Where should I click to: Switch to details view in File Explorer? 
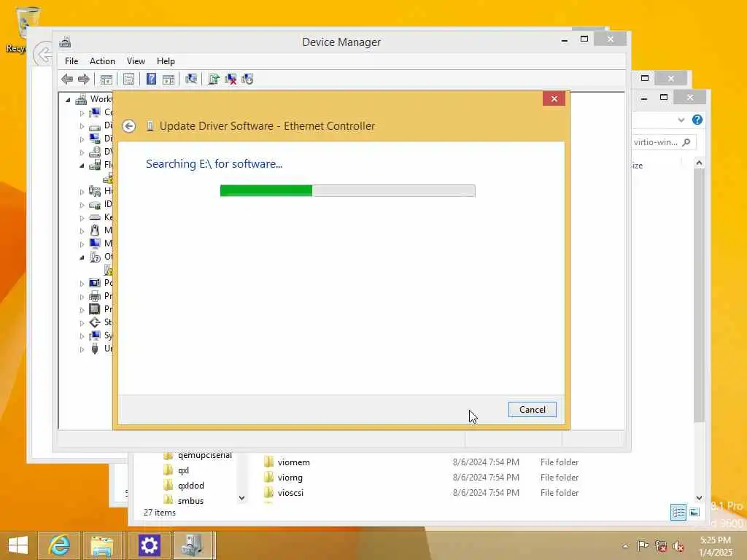pyautogui.click(x=678, y=512)
